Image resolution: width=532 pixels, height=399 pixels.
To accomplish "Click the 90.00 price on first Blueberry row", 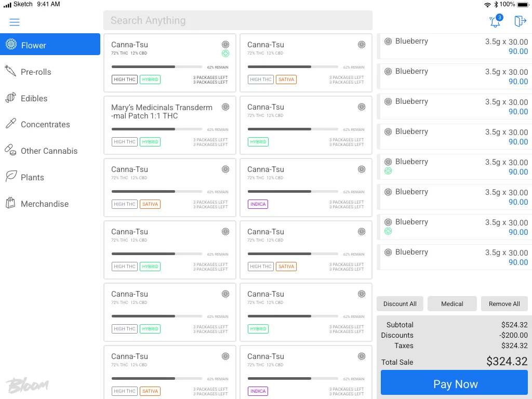I will (x=518, y=51).
